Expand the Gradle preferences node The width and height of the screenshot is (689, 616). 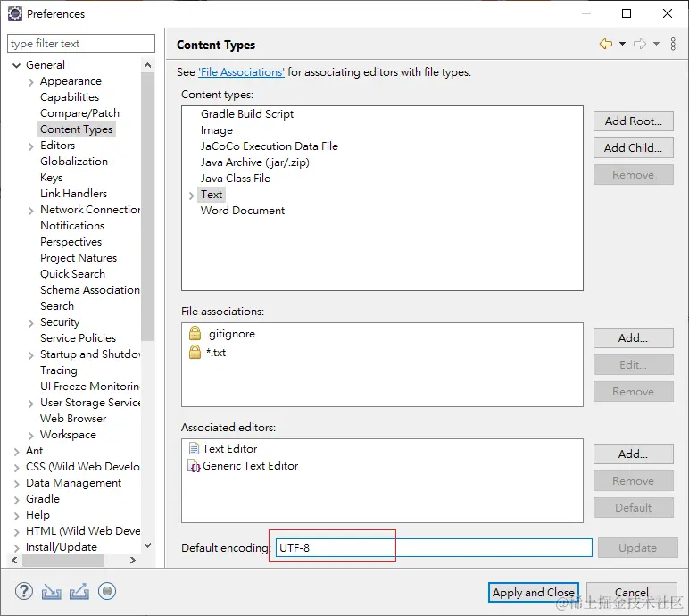pyautogui.click(x=17, y=500)
